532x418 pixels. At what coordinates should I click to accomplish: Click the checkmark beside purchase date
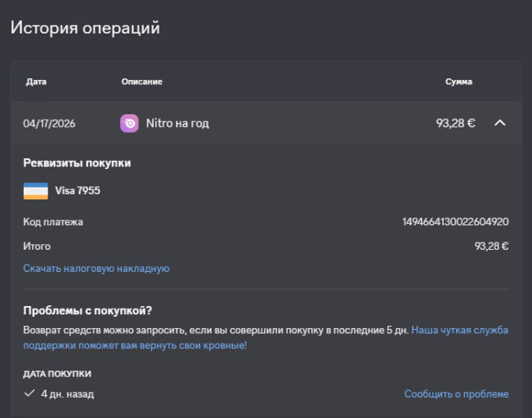tap(29, 394)
